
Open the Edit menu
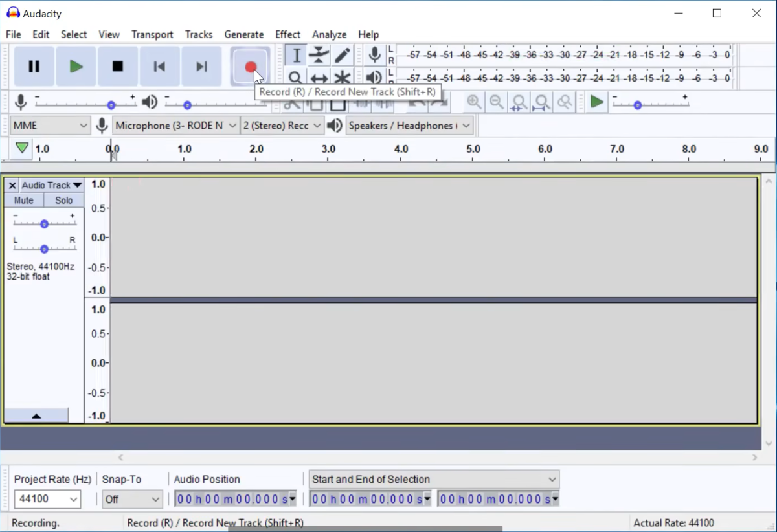tap(41, 34)
